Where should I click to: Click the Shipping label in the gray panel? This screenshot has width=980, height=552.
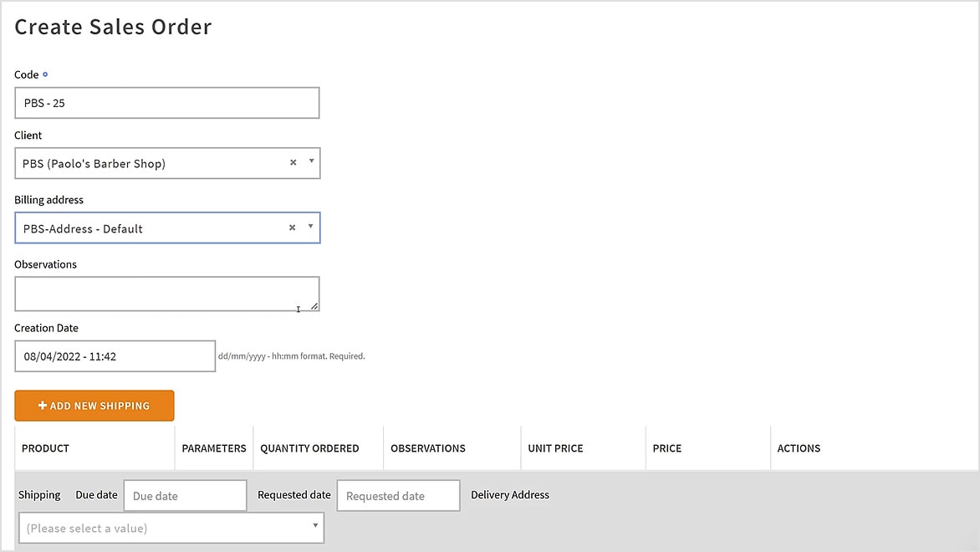point(38,495)
